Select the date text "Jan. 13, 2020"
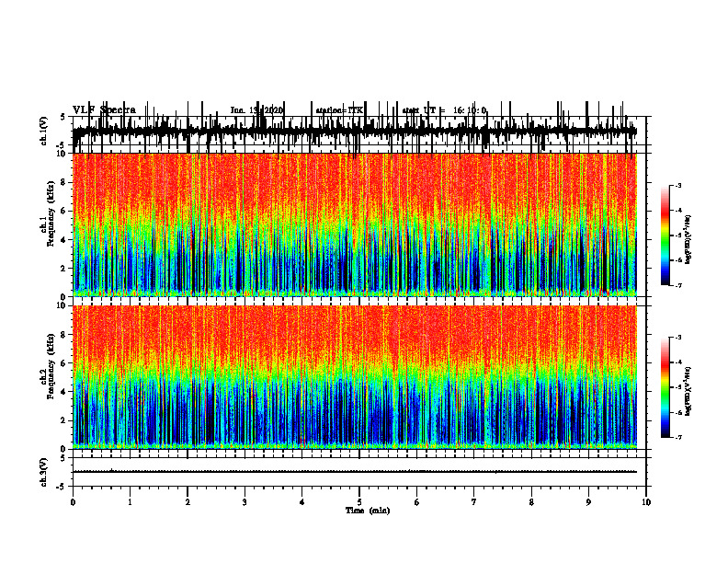The width and height of the screenshot is (728, 563). tap(256, 110)
